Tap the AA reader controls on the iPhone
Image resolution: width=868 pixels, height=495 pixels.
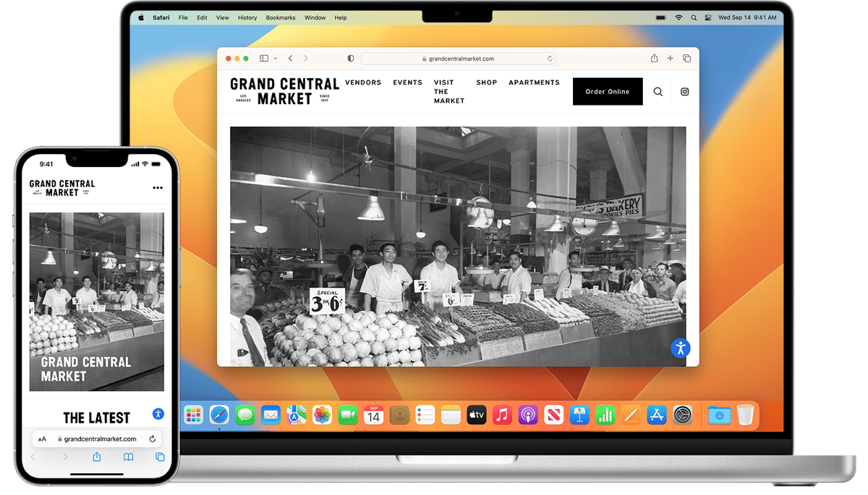point(43,439)
